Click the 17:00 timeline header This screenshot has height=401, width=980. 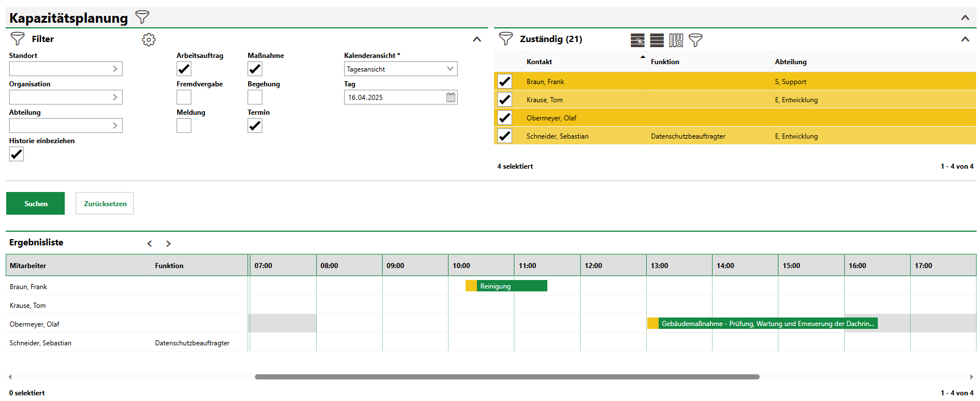click(x=943, y=265)
